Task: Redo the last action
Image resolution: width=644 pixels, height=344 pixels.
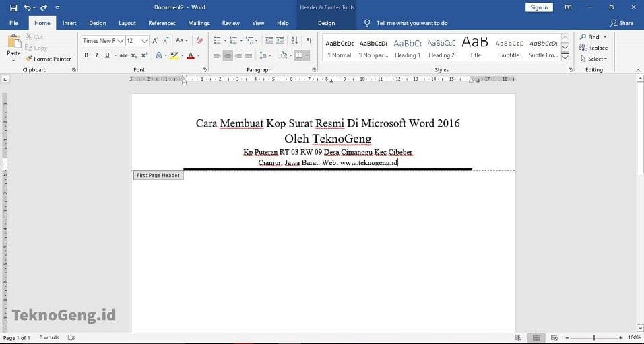Action: 44,7
